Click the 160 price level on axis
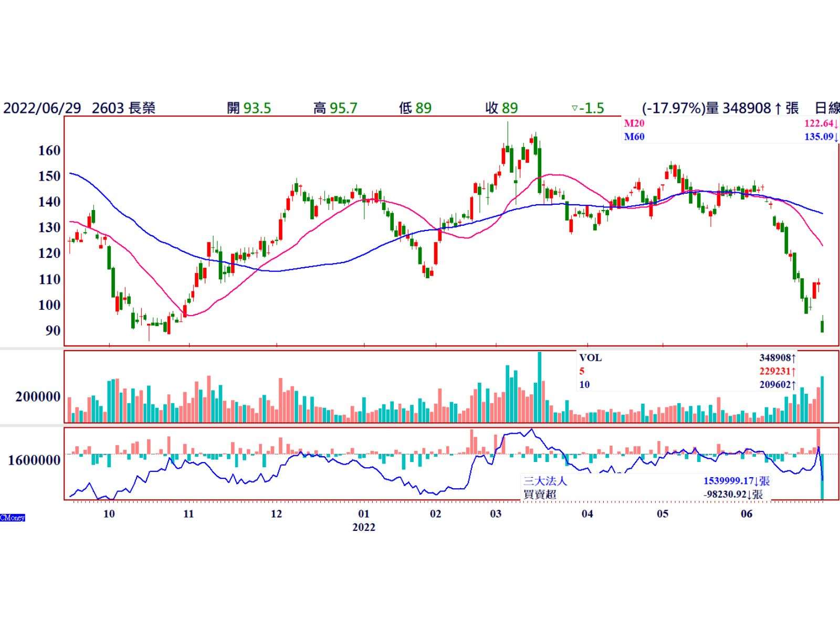 tap(49, 151)
